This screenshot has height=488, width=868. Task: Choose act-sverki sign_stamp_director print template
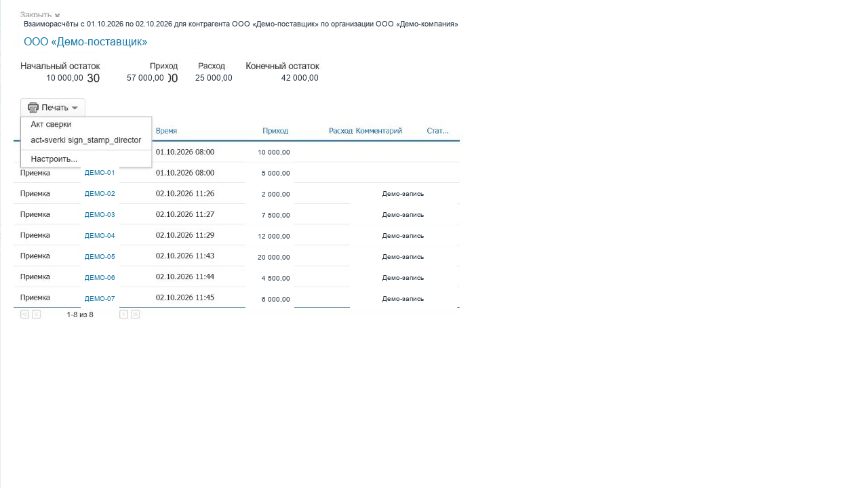[86, 140]
